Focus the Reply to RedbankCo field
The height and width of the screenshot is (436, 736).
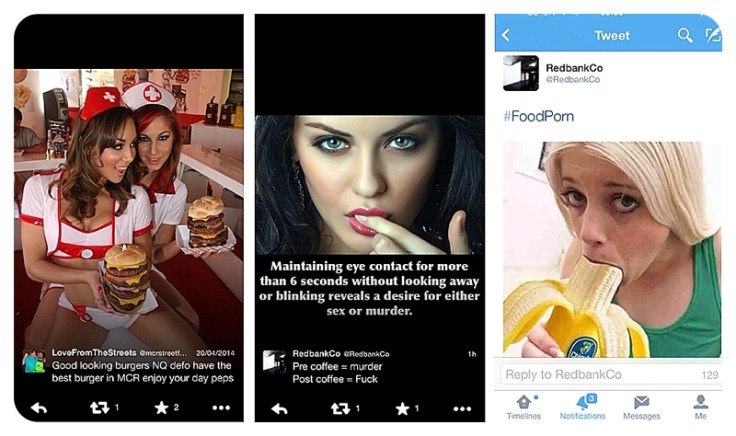coord(609,375)
